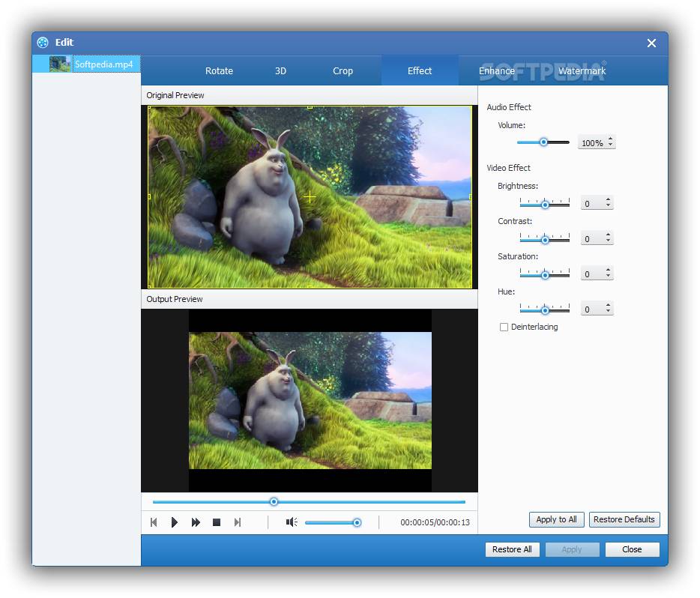Image resolution: width=700 pixels, height=598 pixels.
Task: Click the Brightness value field
Action: (592, 204)
